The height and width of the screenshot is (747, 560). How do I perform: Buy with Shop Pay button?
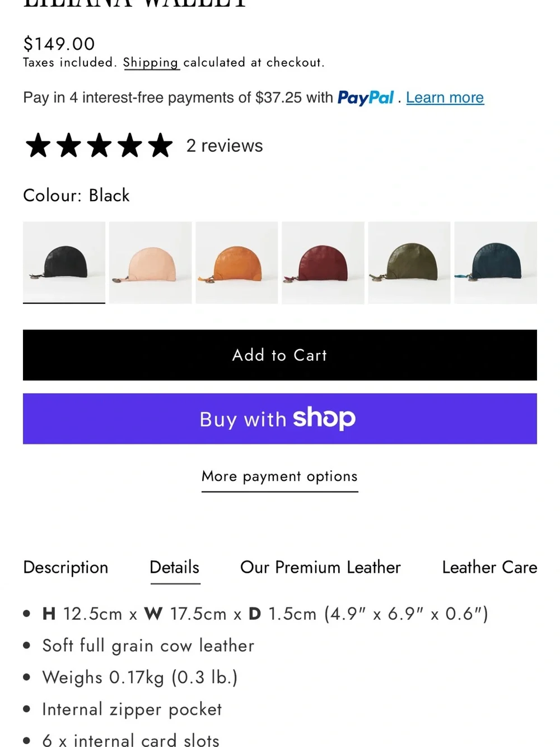point(280,419)
